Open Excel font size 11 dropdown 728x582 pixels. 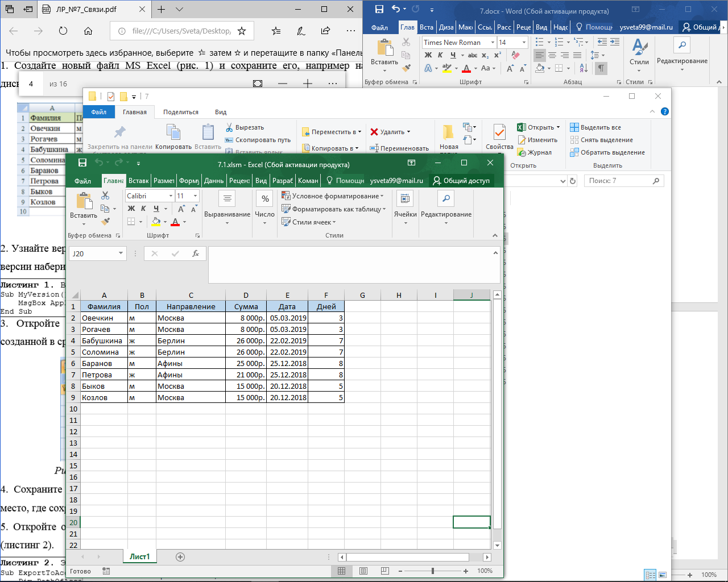point(195,196)
